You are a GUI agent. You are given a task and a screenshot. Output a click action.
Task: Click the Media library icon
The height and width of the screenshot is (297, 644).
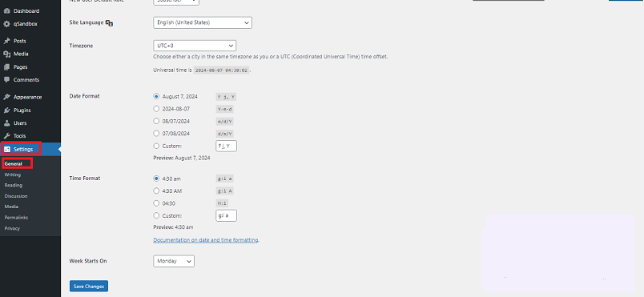(6, 54)
